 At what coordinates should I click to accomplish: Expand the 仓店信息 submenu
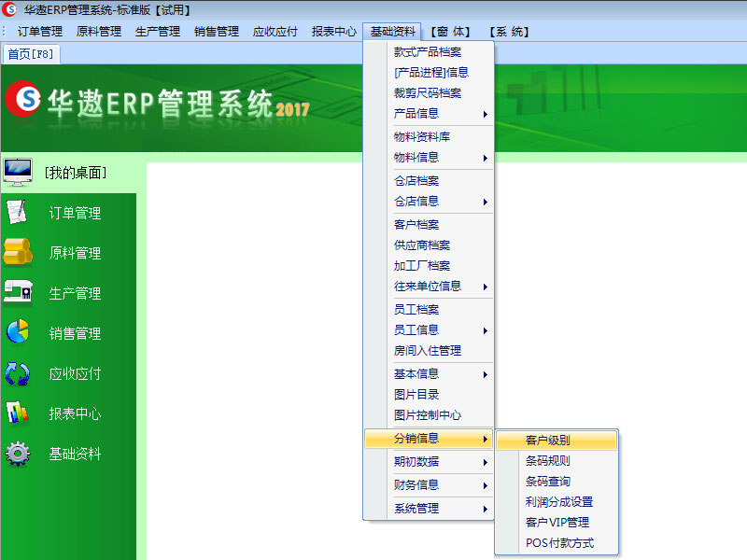(x=429, y=201)
